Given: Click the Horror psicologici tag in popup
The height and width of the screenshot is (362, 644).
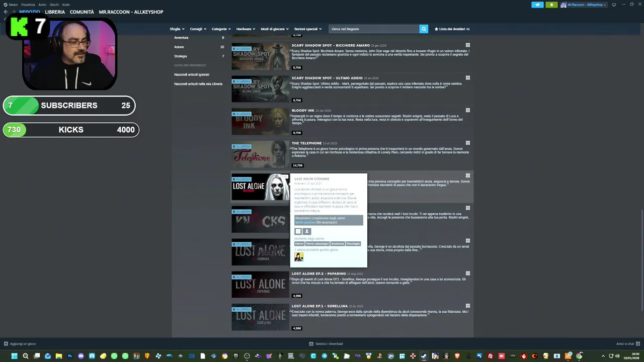Looking at the screenshot, I should [317, 244].
